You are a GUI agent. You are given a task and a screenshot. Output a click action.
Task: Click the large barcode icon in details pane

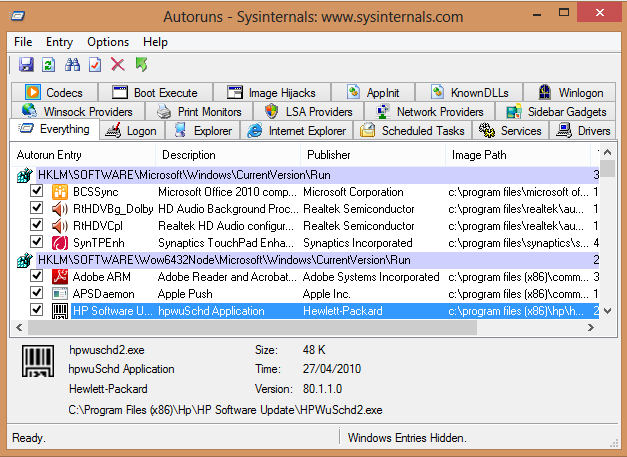pos(38,361)
